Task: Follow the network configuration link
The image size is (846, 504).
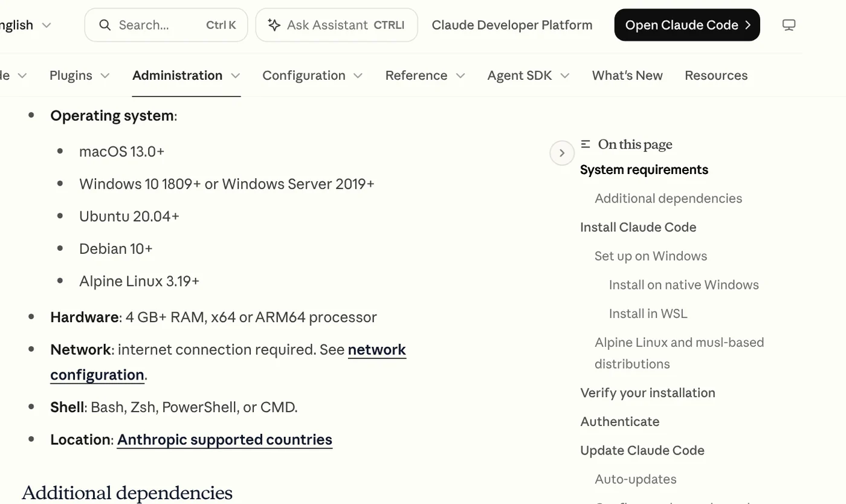Action: coord(228,362)
